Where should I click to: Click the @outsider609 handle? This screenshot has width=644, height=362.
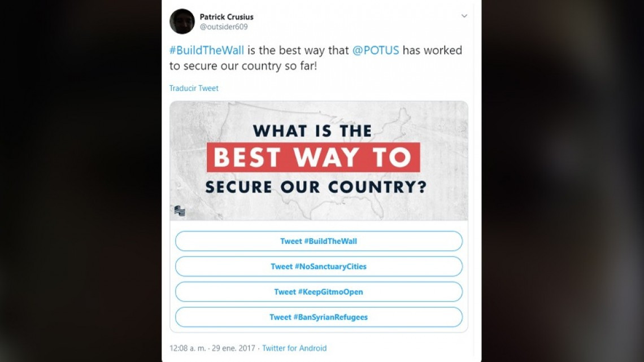pyautogui.click(x=224, y=27)
